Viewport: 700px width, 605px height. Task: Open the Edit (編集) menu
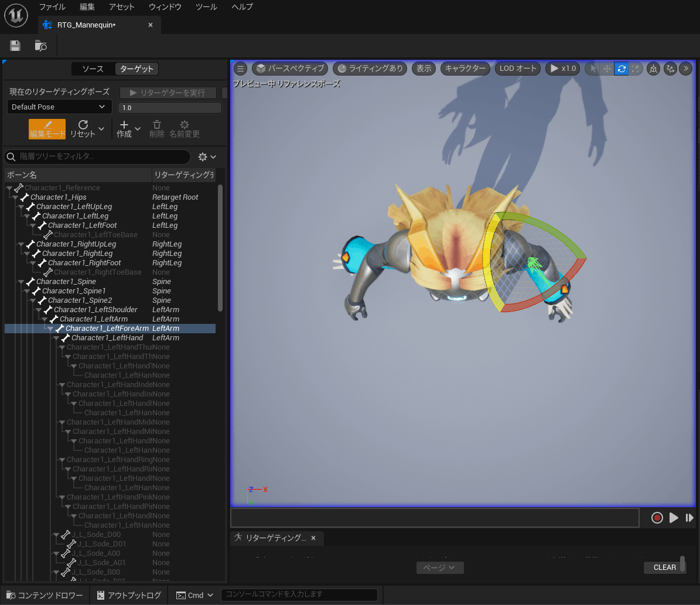[87, 6]
